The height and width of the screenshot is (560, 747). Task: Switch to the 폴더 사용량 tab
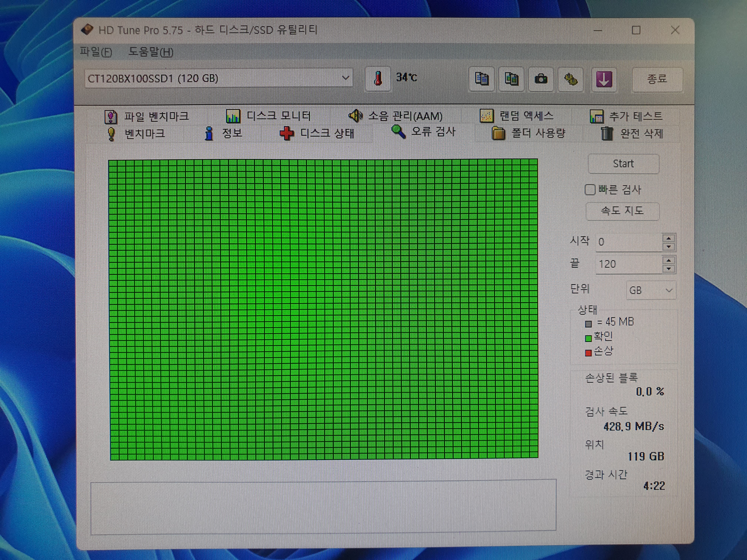pyautogui.click(x=529, y=133)
